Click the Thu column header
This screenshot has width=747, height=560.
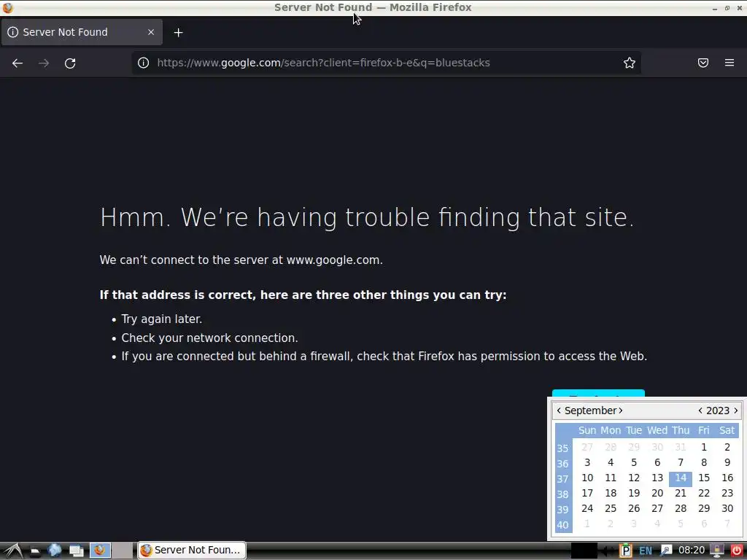(681, 430)
